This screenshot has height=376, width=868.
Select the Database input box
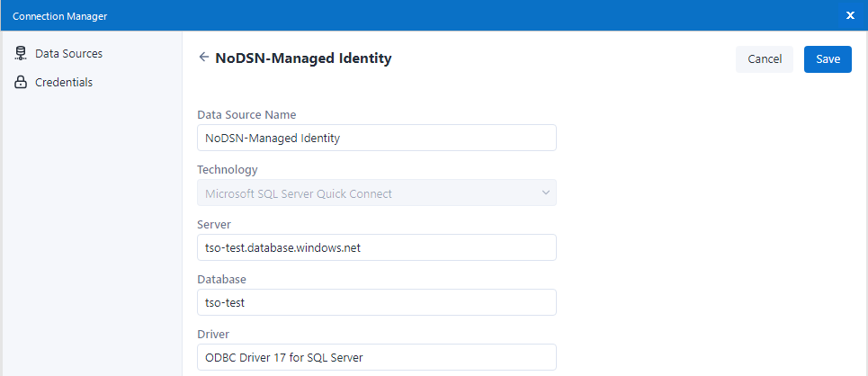[376, 302]
